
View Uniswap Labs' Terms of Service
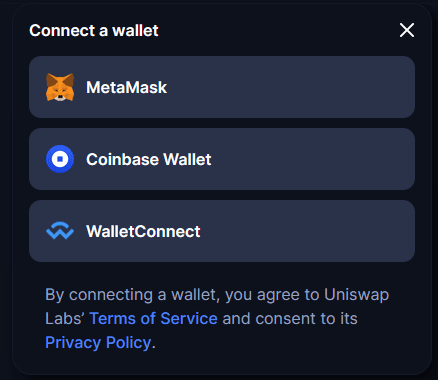(154, 318)
